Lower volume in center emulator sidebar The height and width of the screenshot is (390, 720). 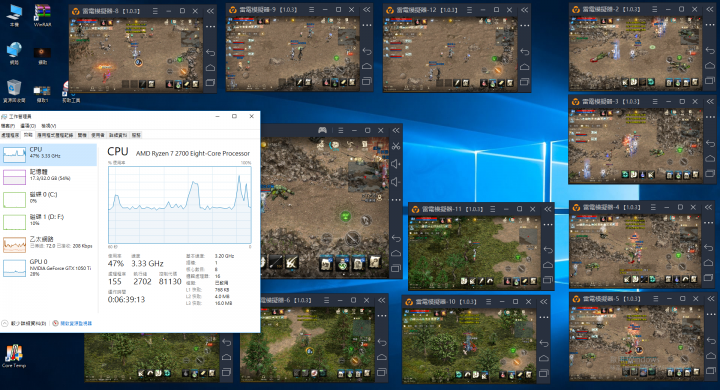(395, 182)
